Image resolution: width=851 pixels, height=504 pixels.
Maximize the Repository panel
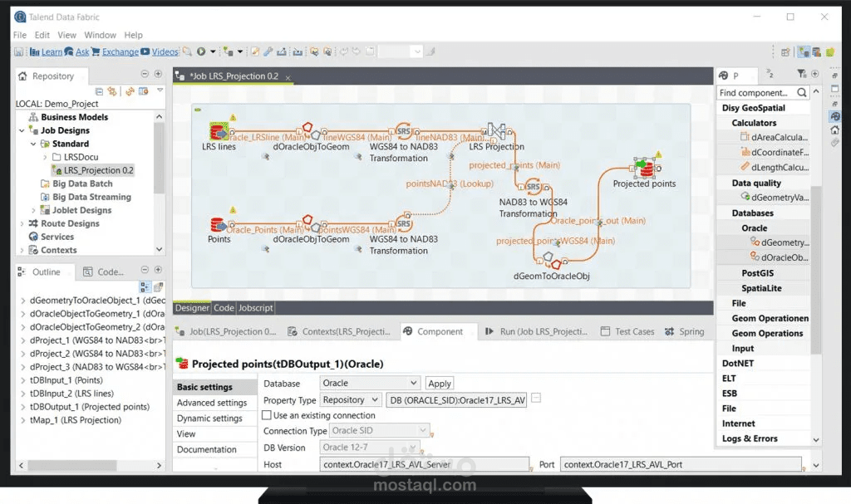(x=158, y=74)
